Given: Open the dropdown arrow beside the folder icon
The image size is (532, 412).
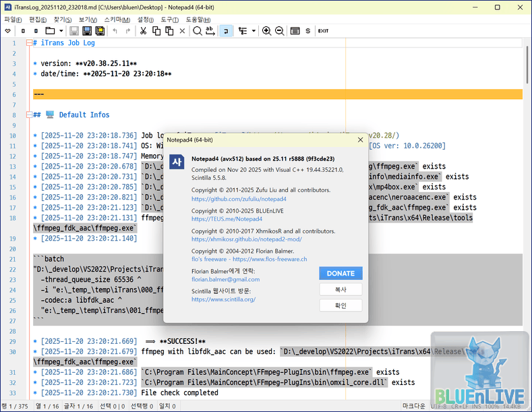Looking at the screenshot, I should (61, 31).
